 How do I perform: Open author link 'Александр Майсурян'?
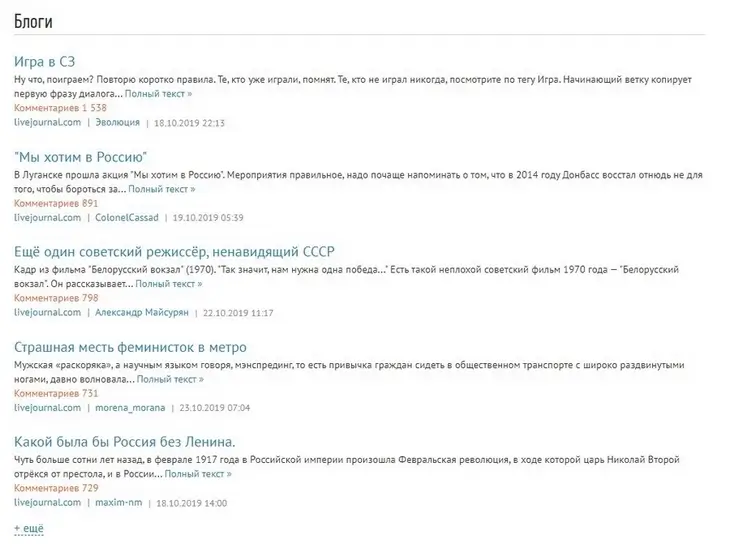coord(142,312)
